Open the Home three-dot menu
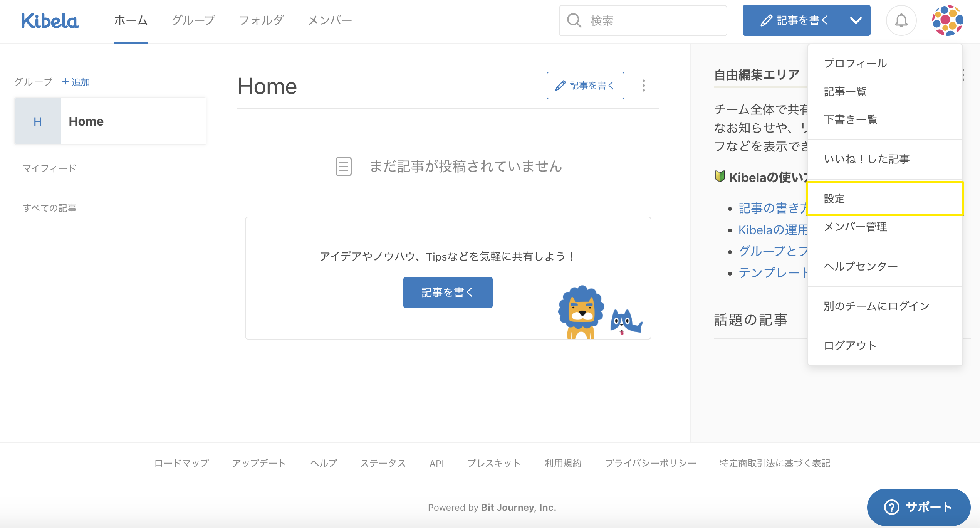Viewport: 980px width, 528px height. [x=643, y=86]
